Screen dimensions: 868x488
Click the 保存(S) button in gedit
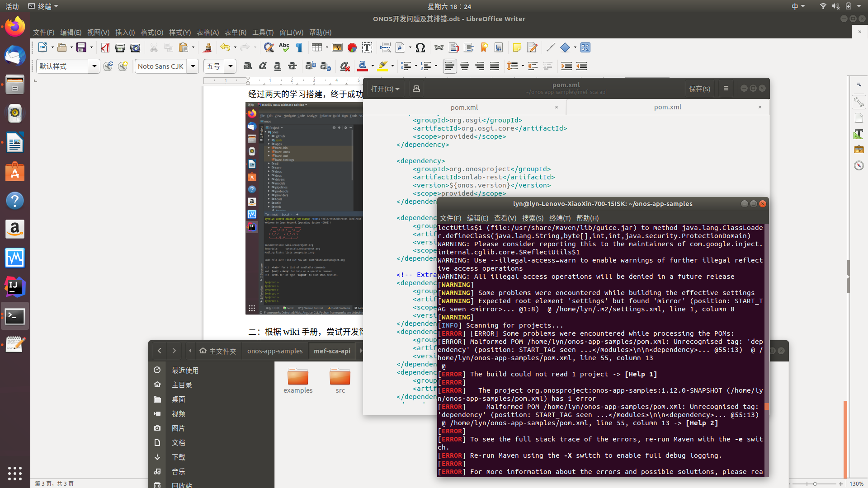[699, 89]
